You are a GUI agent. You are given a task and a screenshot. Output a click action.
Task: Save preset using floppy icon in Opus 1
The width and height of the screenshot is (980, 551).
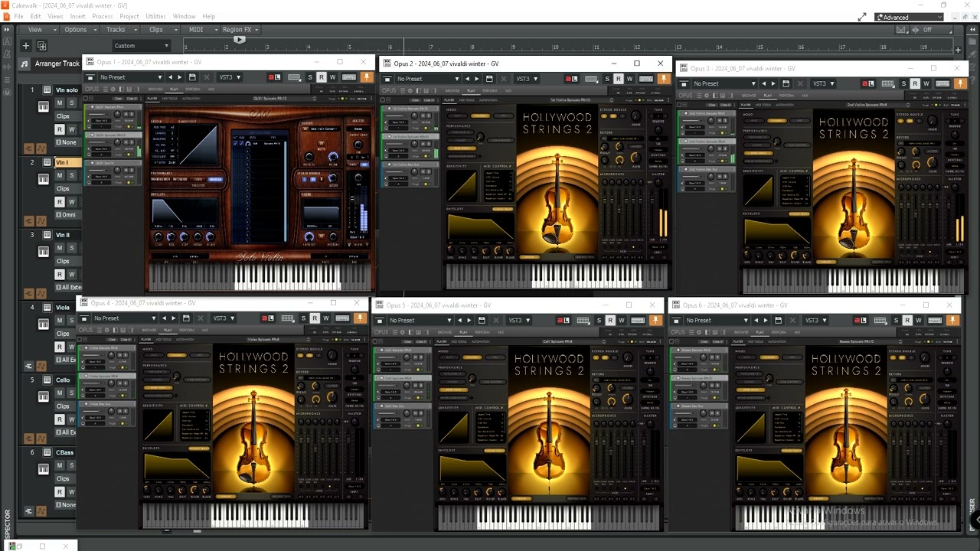coord(192,77)
